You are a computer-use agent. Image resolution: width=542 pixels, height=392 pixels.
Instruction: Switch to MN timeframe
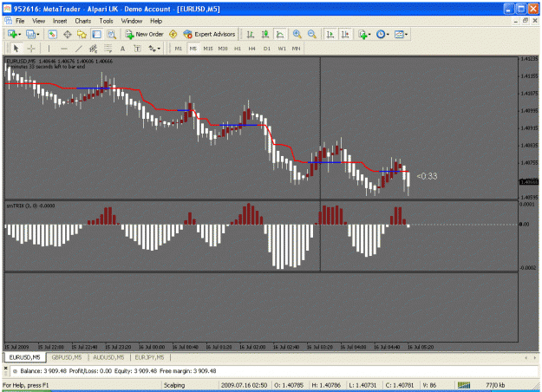[x=297, y=49]
